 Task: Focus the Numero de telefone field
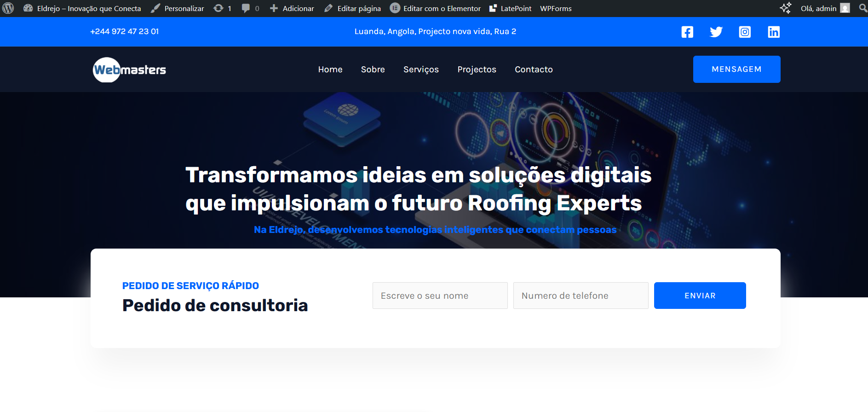pos(581,296)
